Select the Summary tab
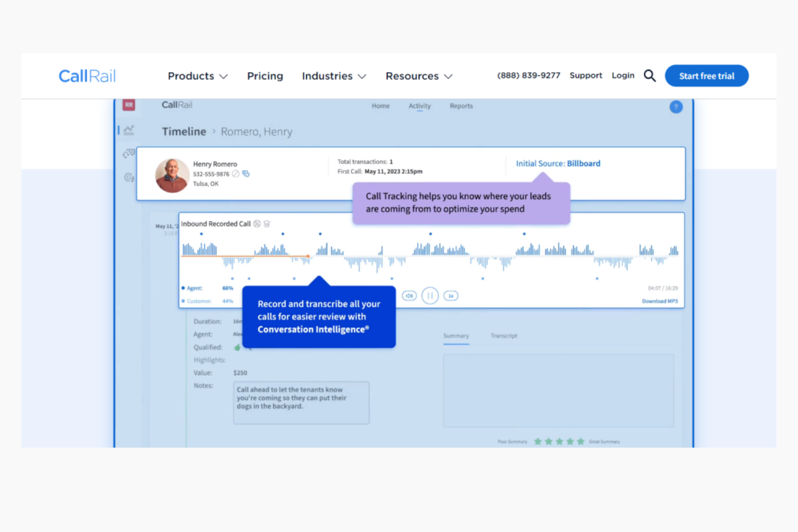Screen dimensions: 798x532 pos(456,336)
